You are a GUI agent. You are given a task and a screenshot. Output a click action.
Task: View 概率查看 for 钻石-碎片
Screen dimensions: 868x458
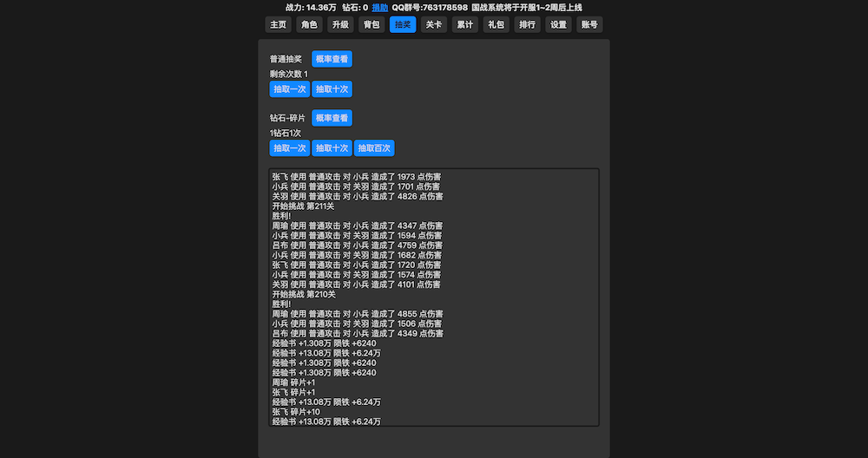(332, 117)
